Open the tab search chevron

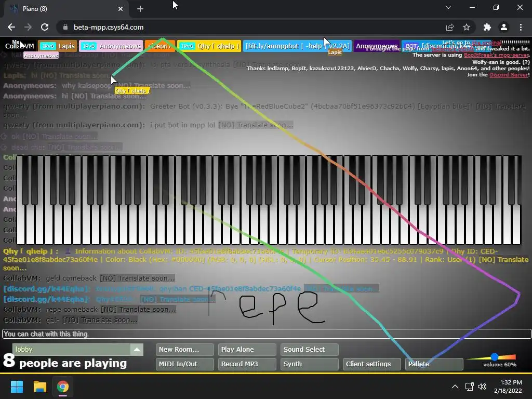coord(448,7)
